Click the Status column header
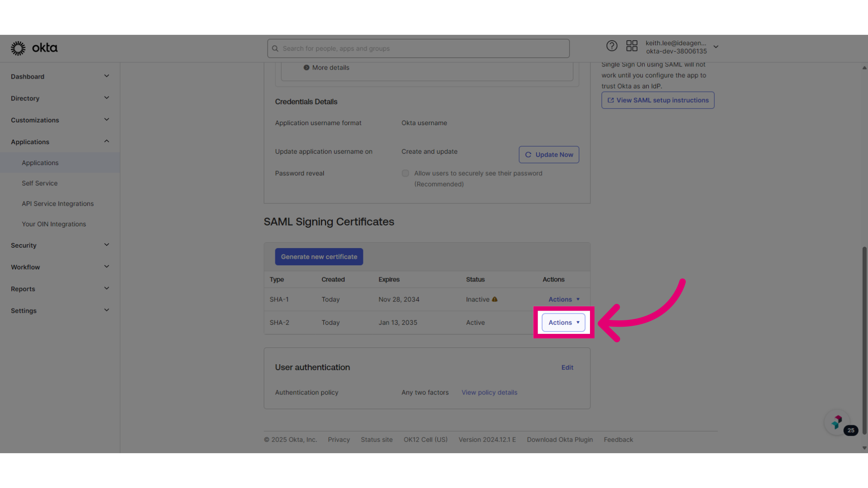 pos(475,279)
